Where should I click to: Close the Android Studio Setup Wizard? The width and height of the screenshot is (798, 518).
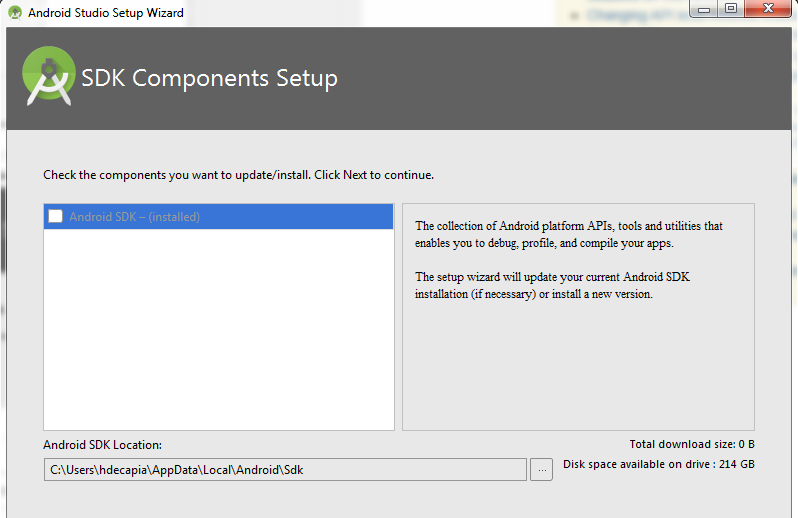pyautogui.click(x=768, y=9)
